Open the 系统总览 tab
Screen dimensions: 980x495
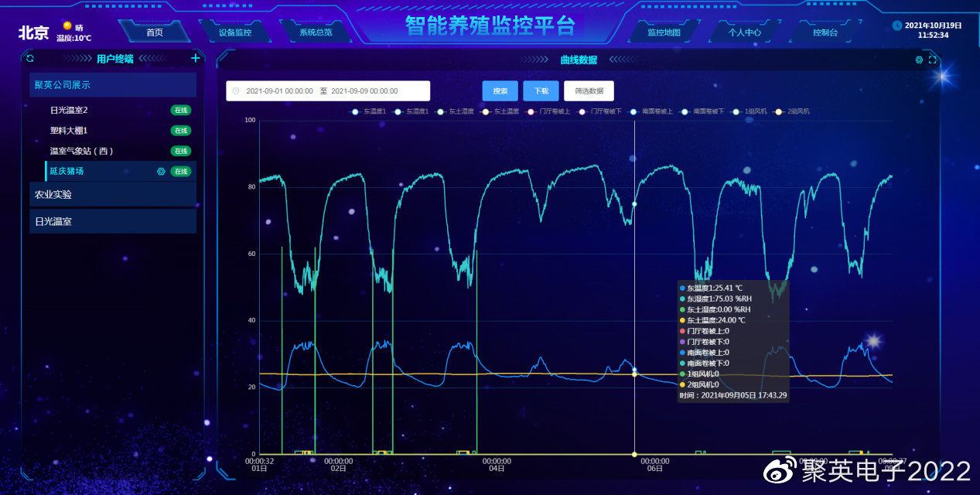[316, 32]
